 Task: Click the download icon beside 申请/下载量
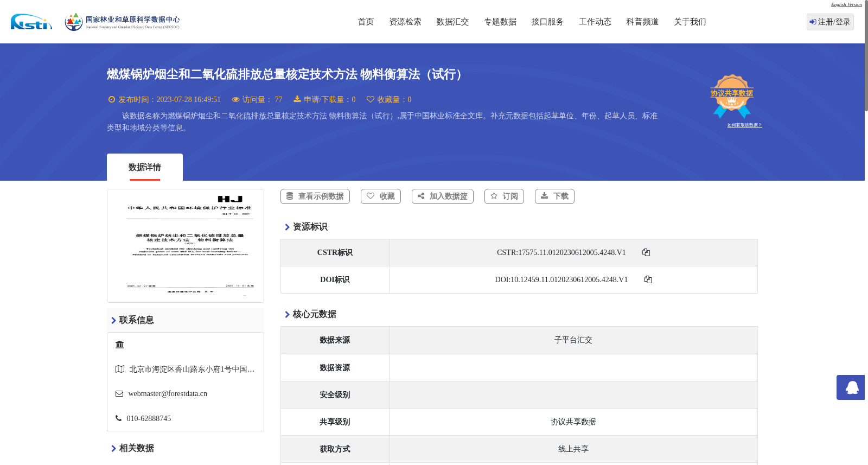tap(297, 99)
